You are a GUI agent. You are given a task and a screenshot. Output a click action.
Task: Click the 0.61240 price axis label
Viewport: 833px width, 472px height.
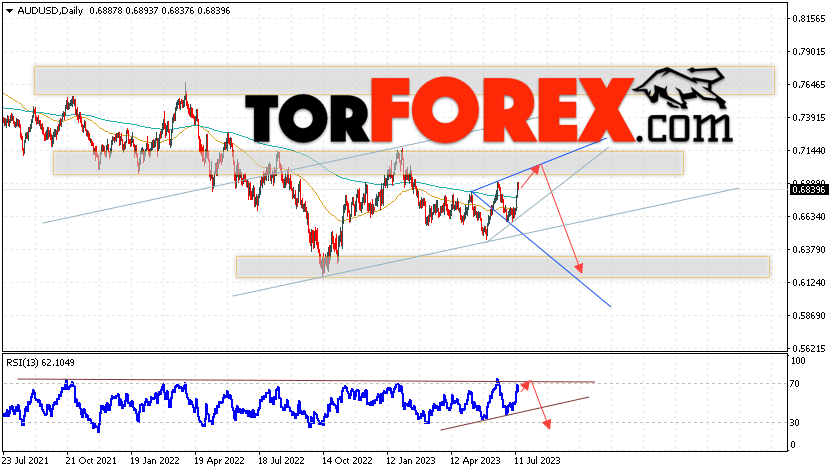809,282
